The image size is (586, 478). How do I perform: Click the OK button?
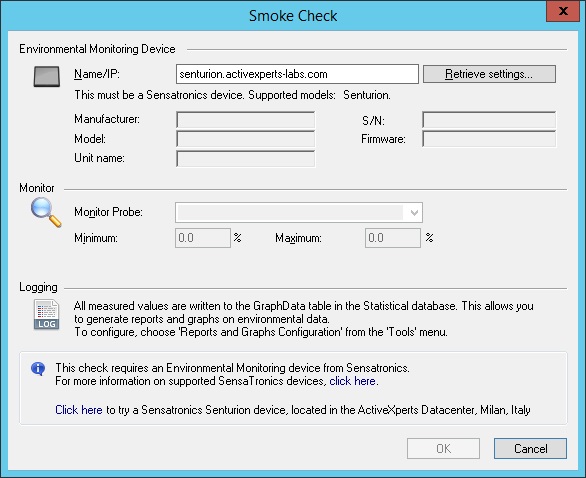[x=443, y=448]
